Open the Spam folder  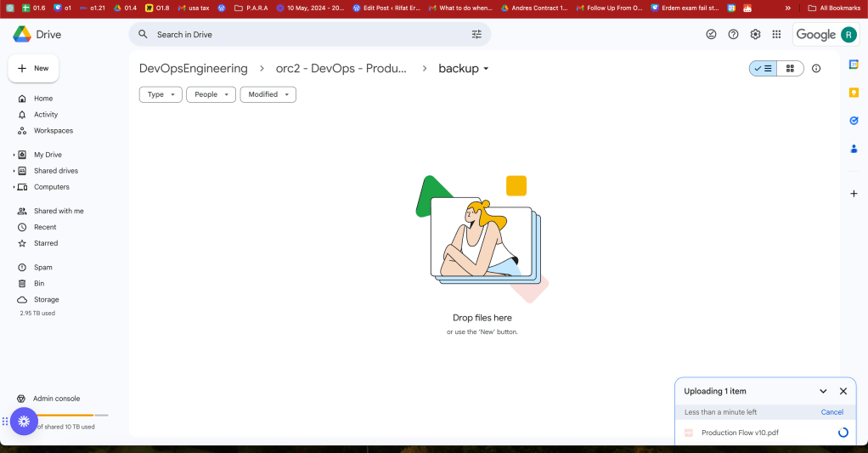[42, 268]
